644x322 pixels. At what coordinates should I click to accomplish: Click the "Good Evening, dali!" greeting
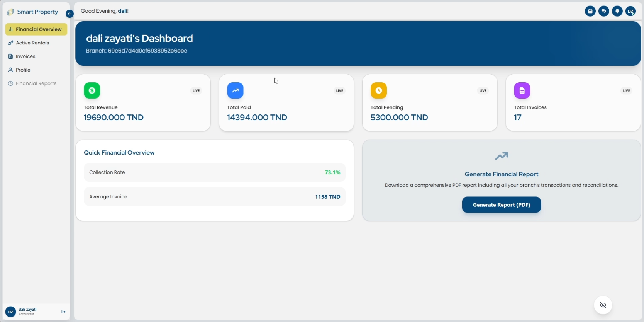coord(105,11)
